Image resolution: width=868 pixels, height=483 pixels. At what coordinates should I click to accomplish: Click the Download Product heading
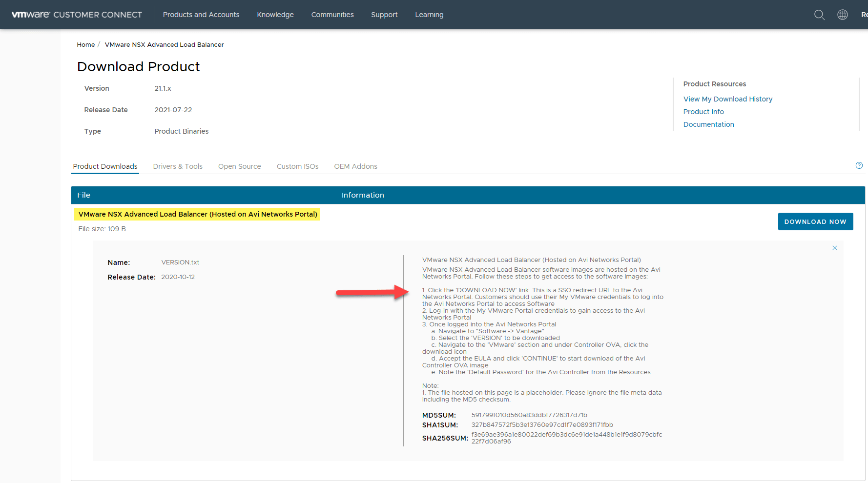point(139,66)
